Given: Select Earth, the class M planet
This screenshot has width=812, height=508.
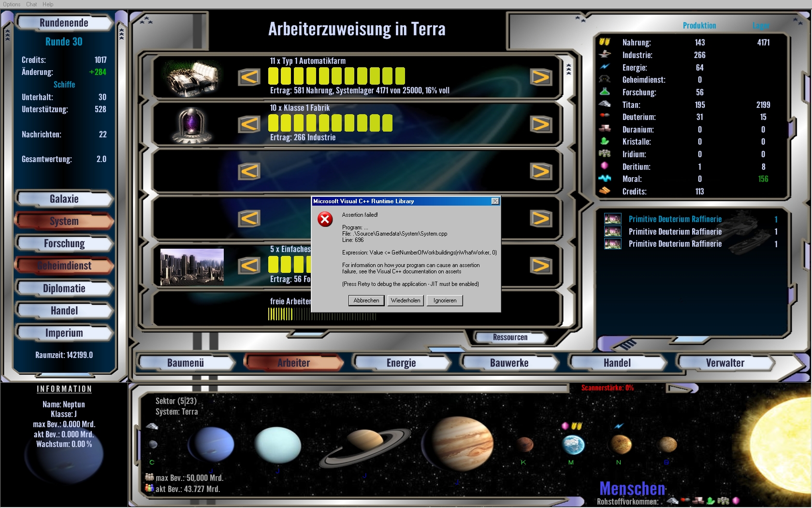Looking at the screenshot, I should click(573, 445).
